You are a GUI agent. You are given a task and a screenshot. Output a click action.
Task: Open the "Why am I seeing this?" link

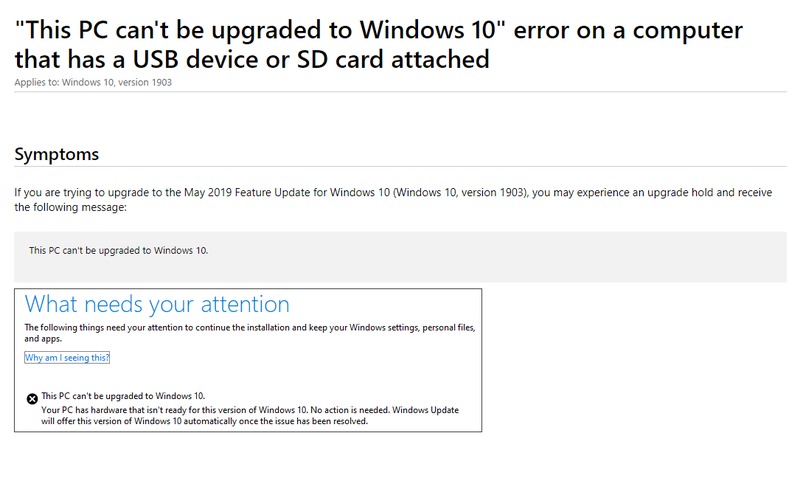[67, 358]
